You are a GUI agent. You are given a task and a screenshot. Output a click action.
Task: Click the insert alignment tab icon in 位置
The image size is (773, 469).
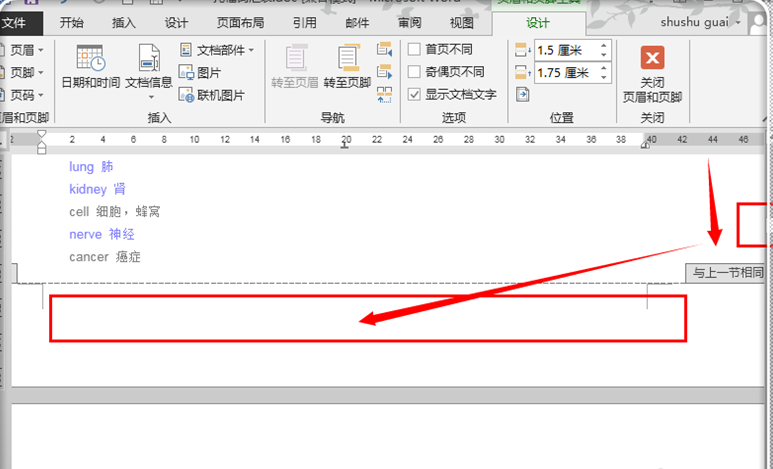(x=523, y=94)
